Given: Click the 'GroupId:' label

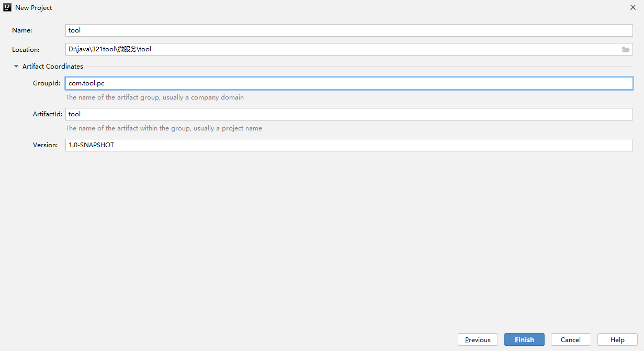Looking at the screenshot, I should 47,83.
